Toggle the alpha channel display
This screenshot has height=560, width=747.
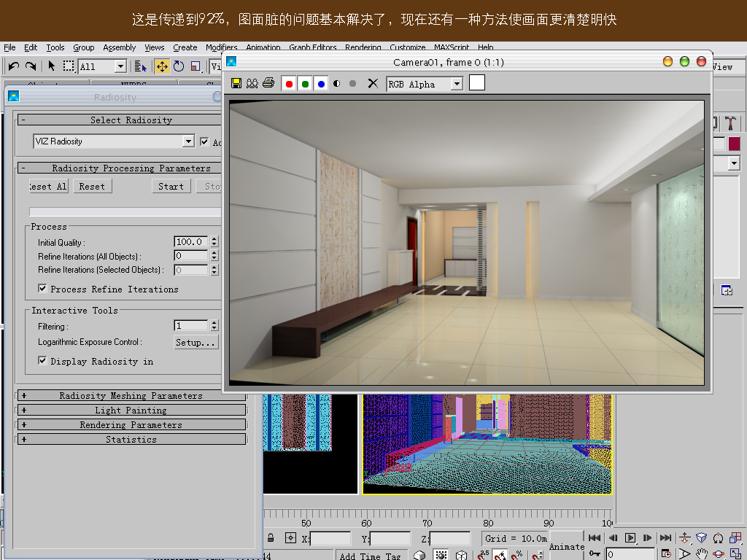tap(337, 83)
